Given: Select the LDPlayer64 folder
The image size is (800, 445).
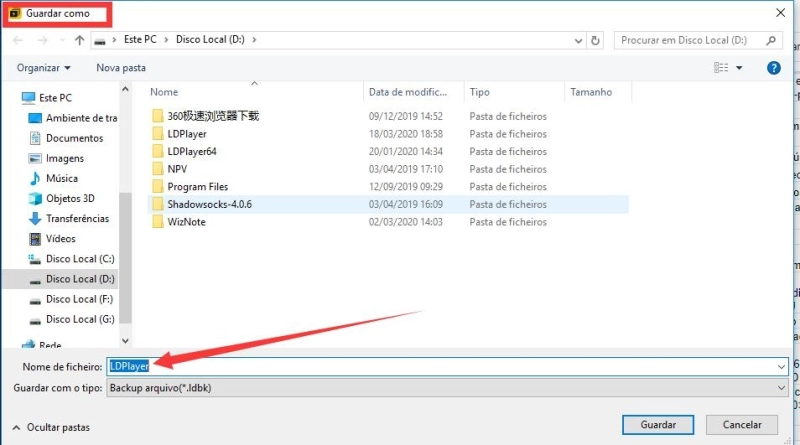Looking at the screenshot, I should coord(192,151).
